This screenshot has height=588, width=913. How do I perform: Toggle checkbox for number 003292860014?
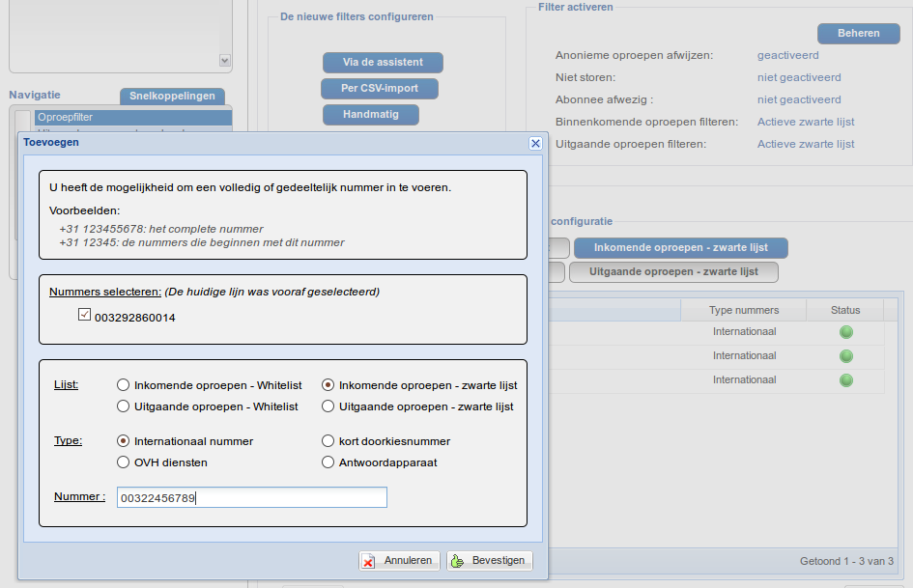click(x=84, y=315)
